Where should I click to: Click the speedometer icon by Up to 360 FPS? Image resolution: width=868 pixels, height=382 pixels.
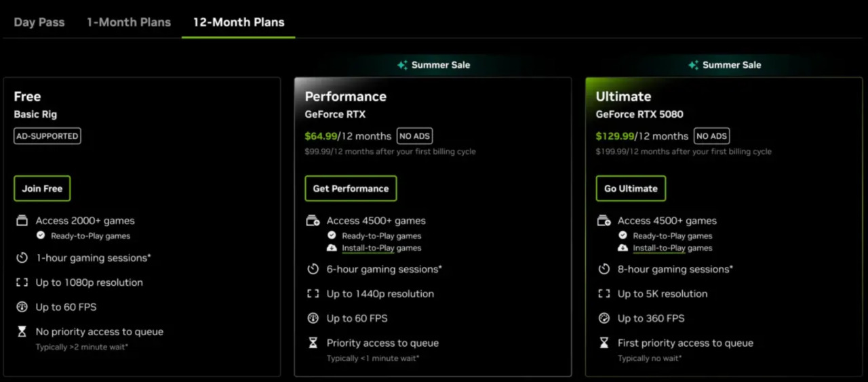click(604, 318)
